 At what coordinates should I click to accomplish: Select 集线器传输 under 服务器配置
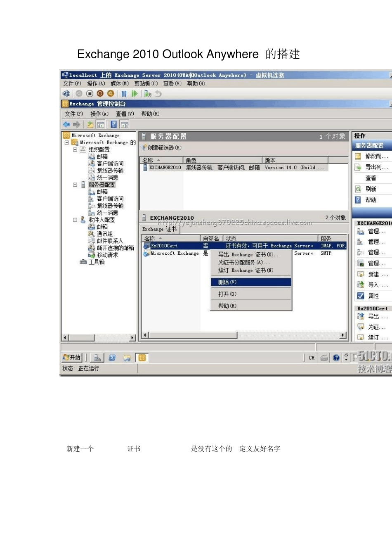pos(110,206)
